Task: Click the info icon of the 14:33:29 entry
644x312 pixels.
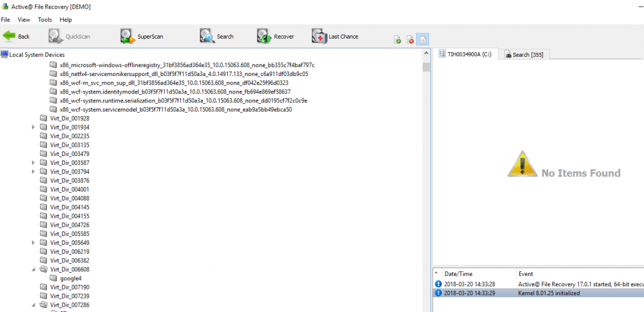Action: pyautogui.click(x=438, y=293)
